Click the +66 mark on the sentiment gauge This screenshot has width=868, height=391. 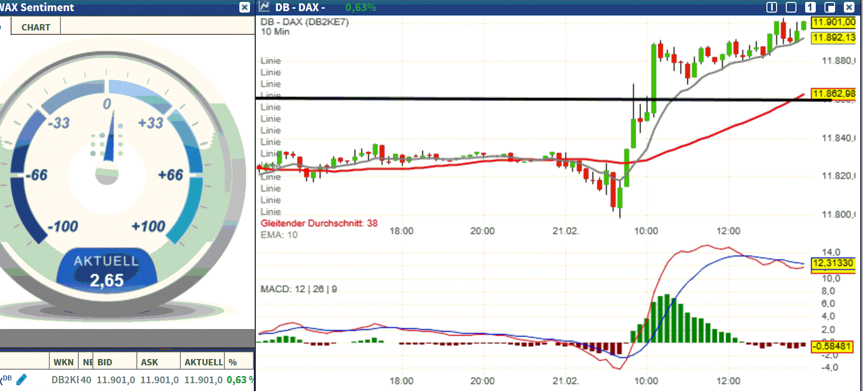pos(171,175)
